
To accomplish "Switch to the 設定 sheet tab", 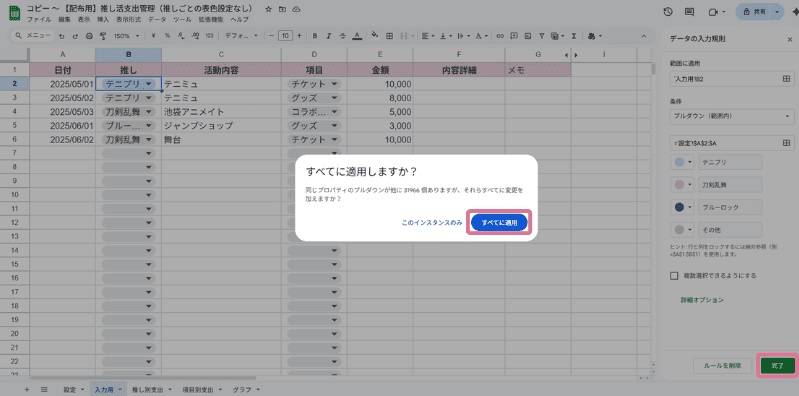I will click(70, 389).
